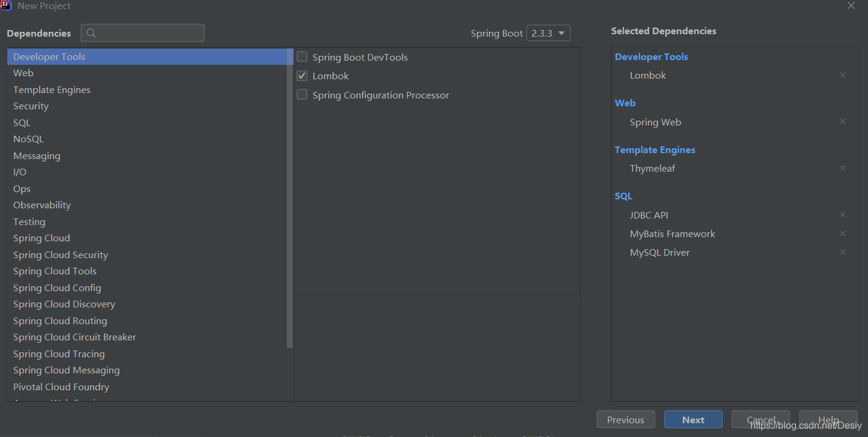Click Next to continue
Image resolution: width=868 pixels, height=437 pixels.
[693, 420]
